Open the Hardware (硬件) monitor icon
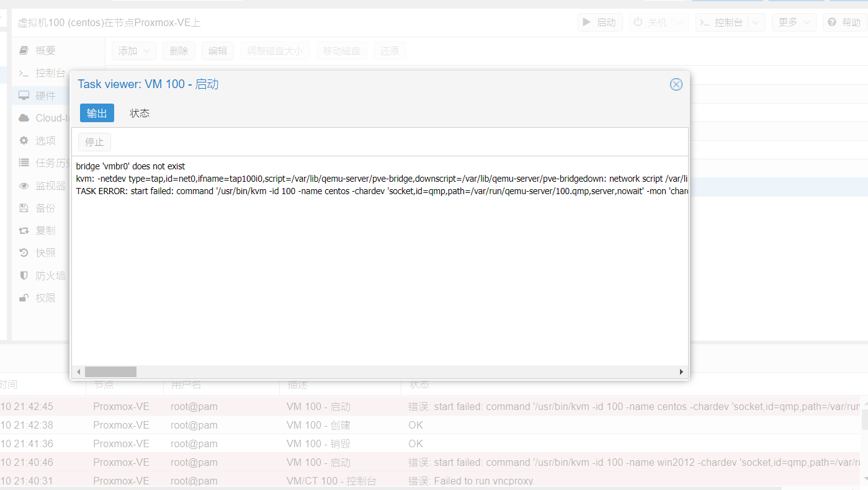 click(24, 96)
